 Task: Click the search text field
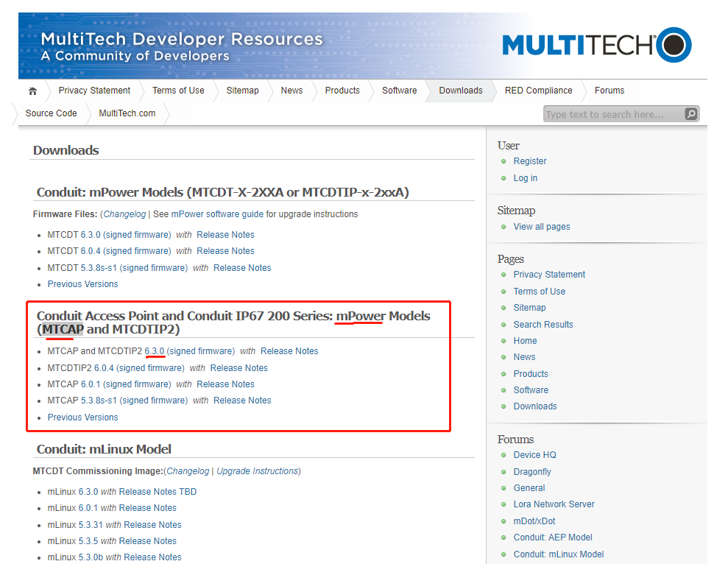pos(614,114)
